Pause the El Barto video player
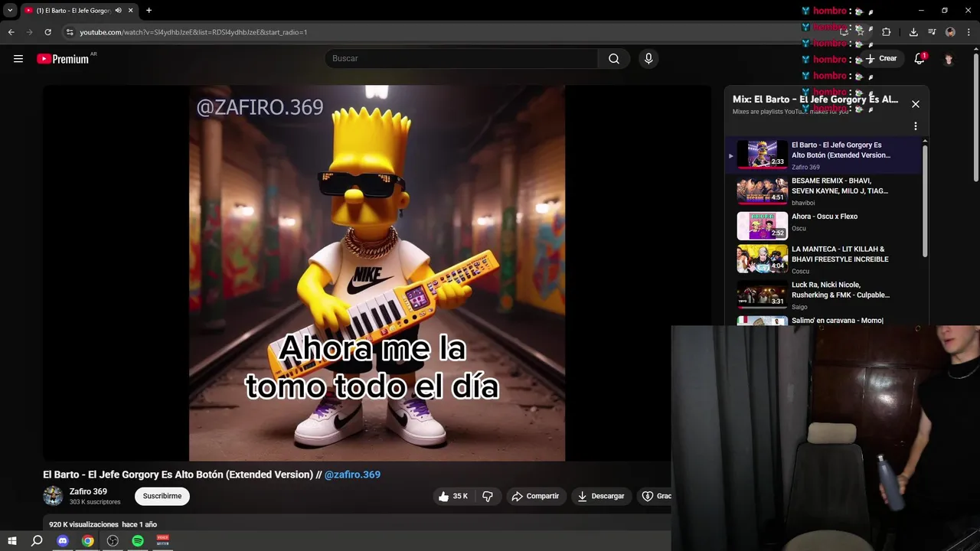Screen dimensions: 980x551 pyautogui.click(x=377, y=273)
